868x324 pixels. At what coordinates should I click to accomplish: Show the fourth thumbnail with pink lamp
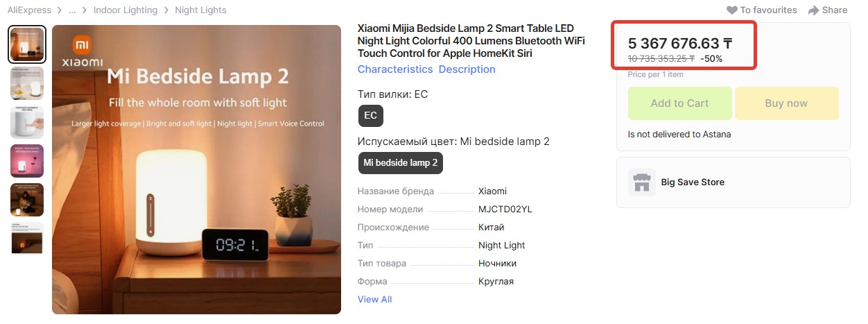pyautogui.click(x=27, y=161)
